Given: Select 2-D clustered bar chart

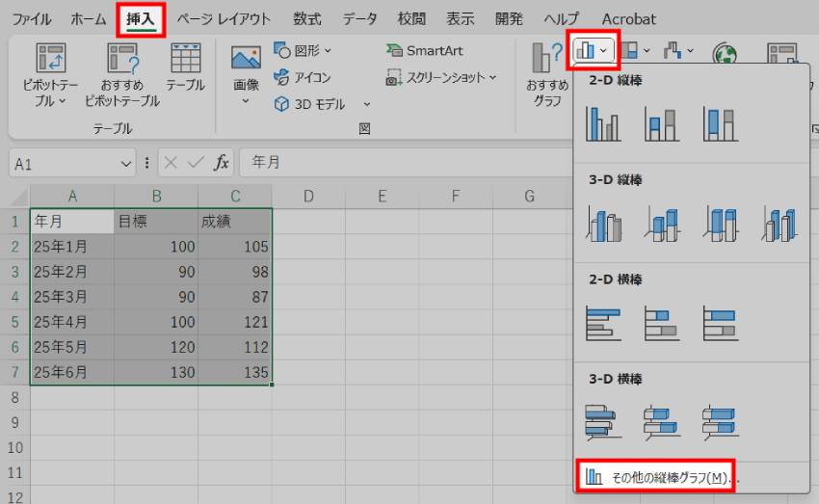Looking at the screenshot, I should (x=603, y=323).
